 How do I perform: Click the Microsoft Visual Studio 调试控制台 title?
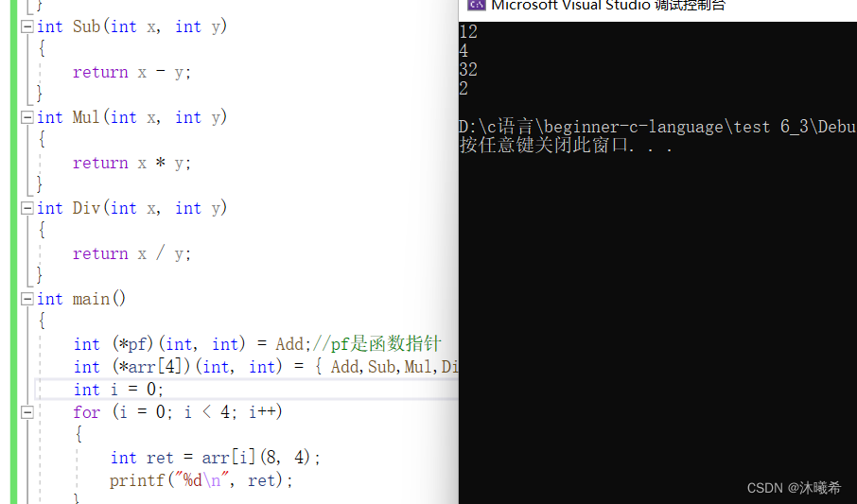608,6
